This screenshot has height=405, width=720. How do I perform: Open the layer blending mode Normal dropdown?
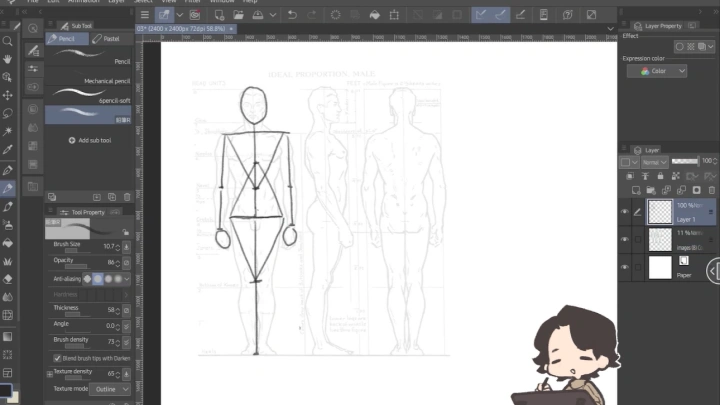654,162
